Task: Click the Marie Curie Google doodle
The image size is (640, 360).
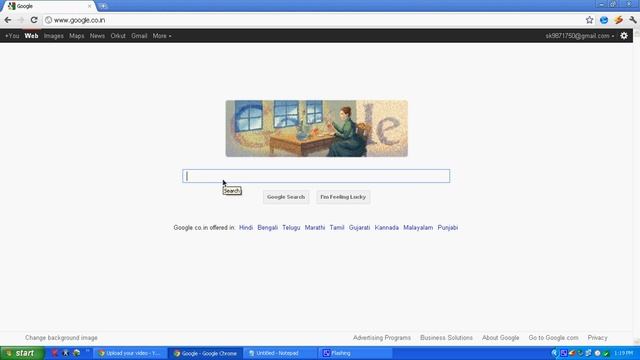Action: [x=316, y=129]
